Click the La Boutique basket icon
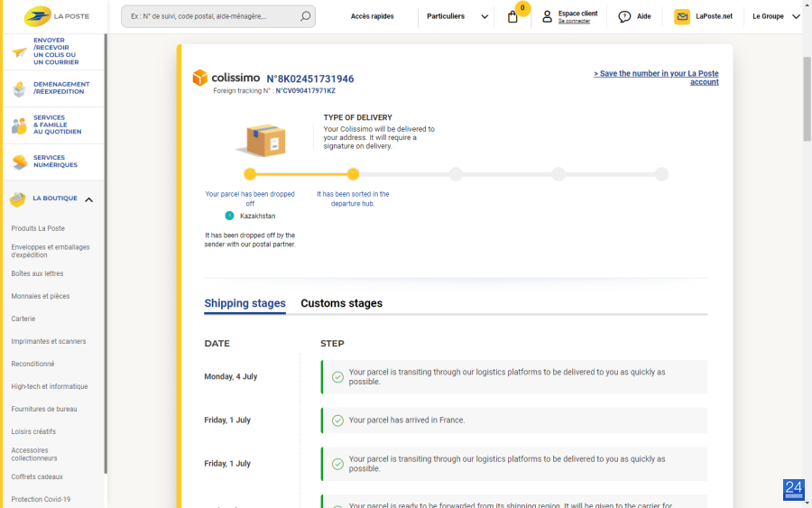This screenshot has height=508, width=812. click(18, 199)
